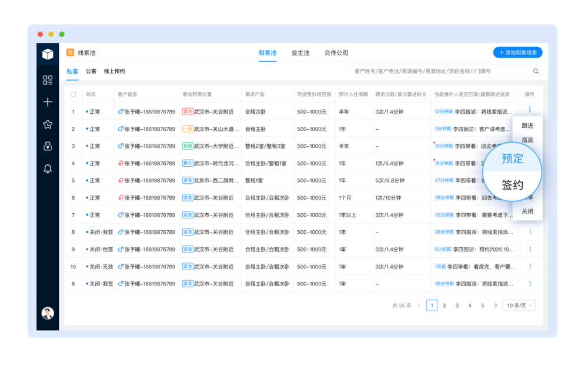Open the star favorites icon in sidebar

pyautogui.click(x=48, y=125)
